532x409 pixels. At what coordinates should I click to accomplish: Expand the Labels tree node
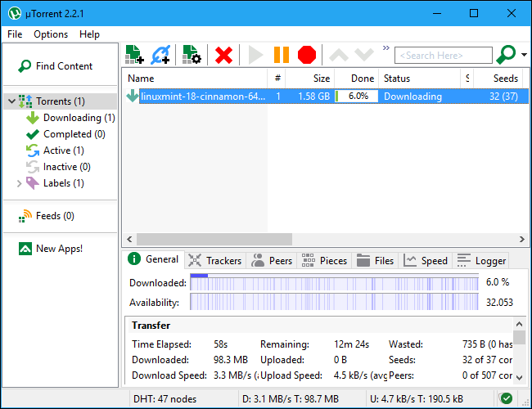point(20,183)
